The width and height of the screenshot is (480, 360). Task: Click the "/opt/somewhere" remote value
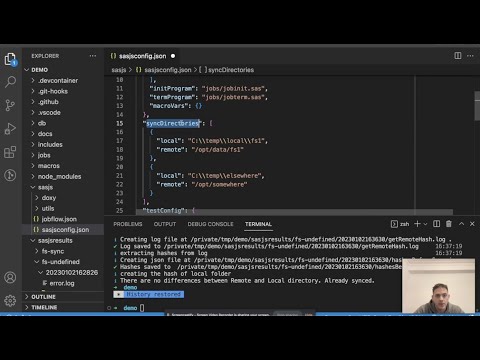tap(219, 184)
